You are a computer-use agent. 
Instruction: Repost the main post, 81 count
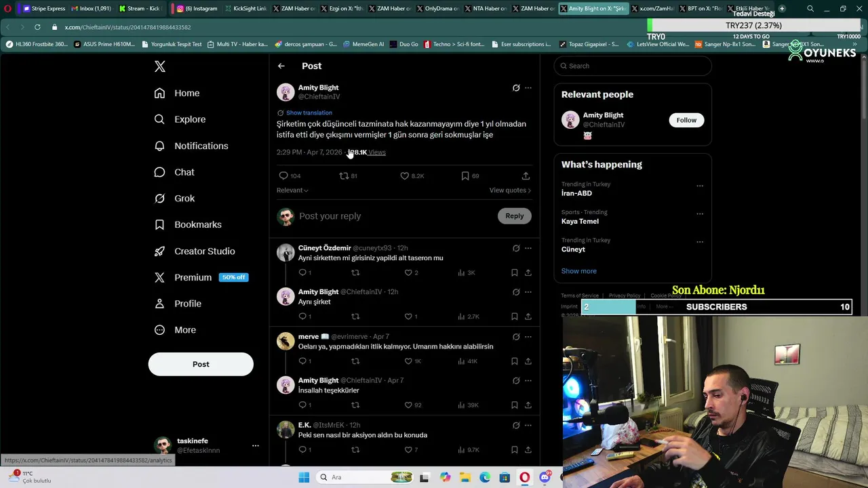[x=349, y=176]
